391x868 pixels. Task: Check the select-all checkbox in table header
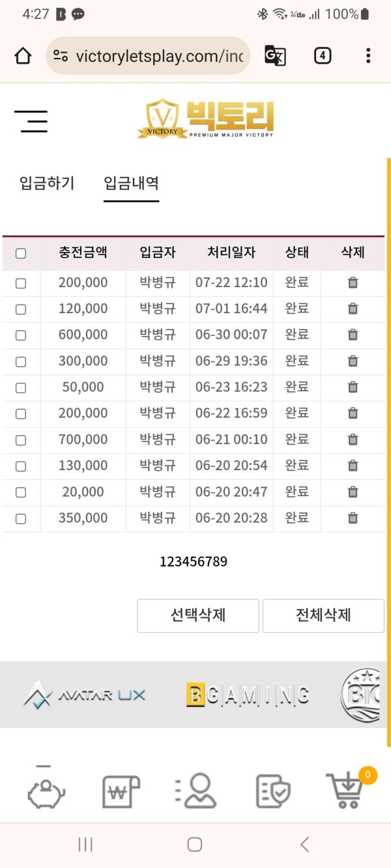coord(21,253)
